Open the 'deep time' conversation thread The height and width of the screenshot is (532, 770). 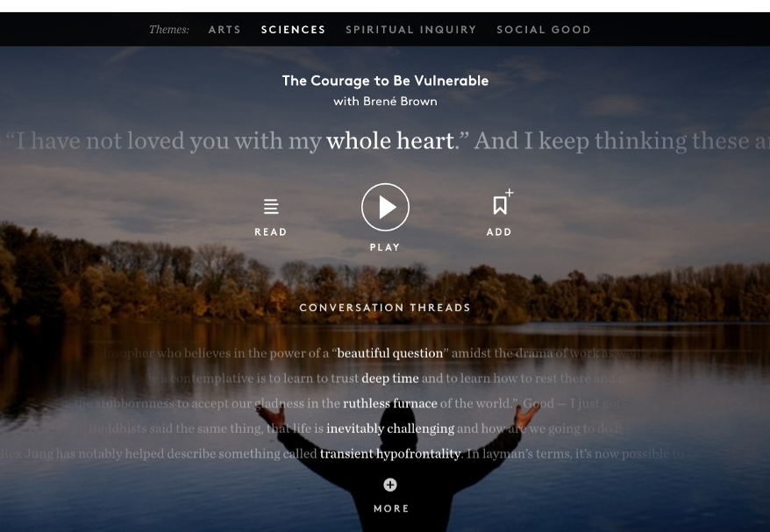pos(390,379)
